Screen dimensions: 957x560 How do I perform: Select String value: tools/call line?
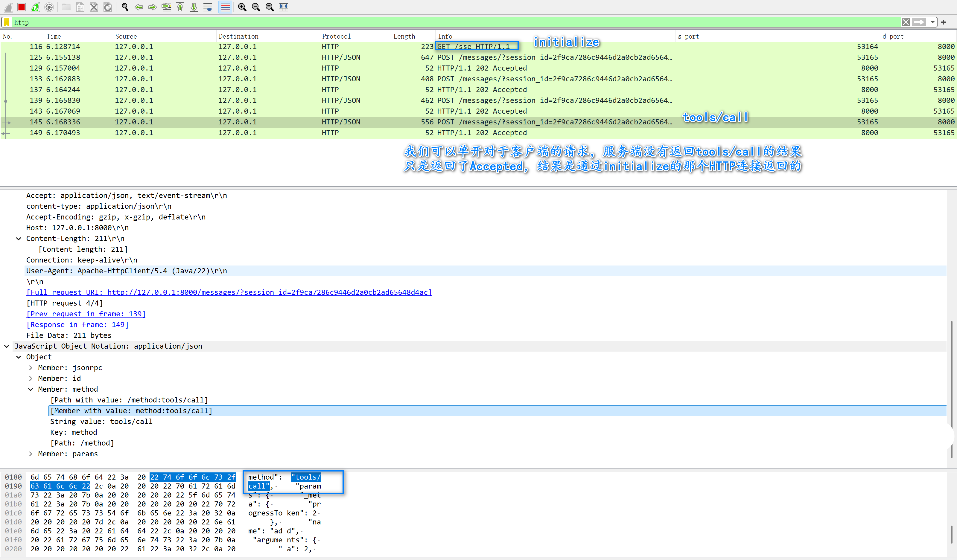click(x=101, y=422)
